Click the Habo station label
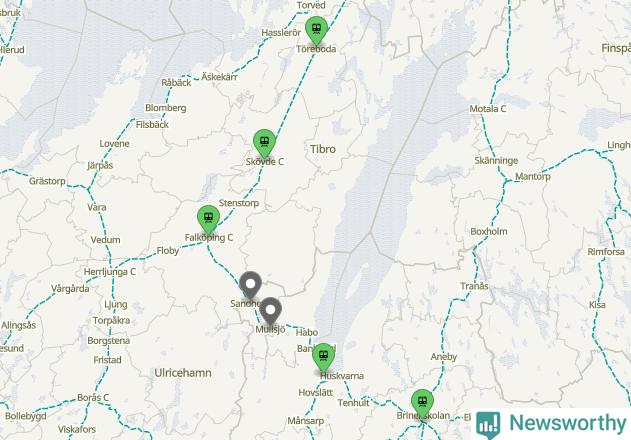 click(307, 333)
